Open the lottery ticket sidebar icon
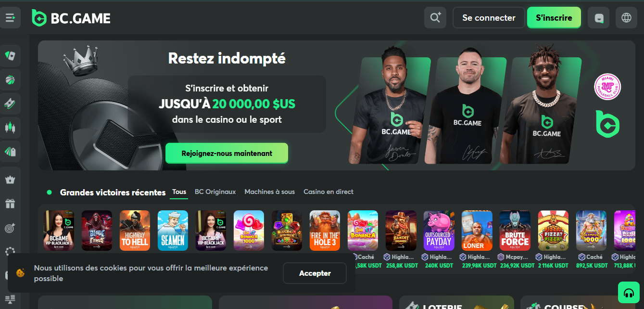This screenshot has width=644, height=309. 10,103
